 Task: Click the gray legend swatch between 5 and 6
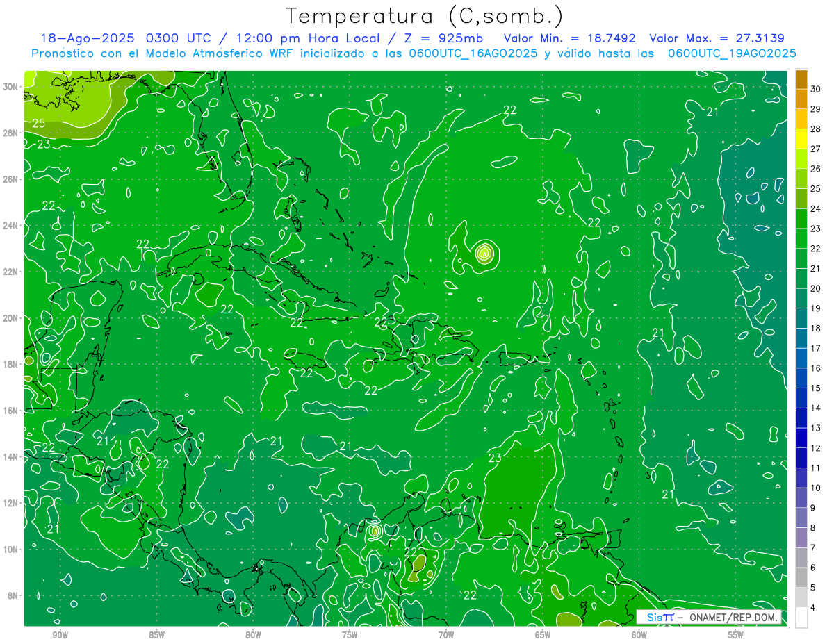pos(801,578)
